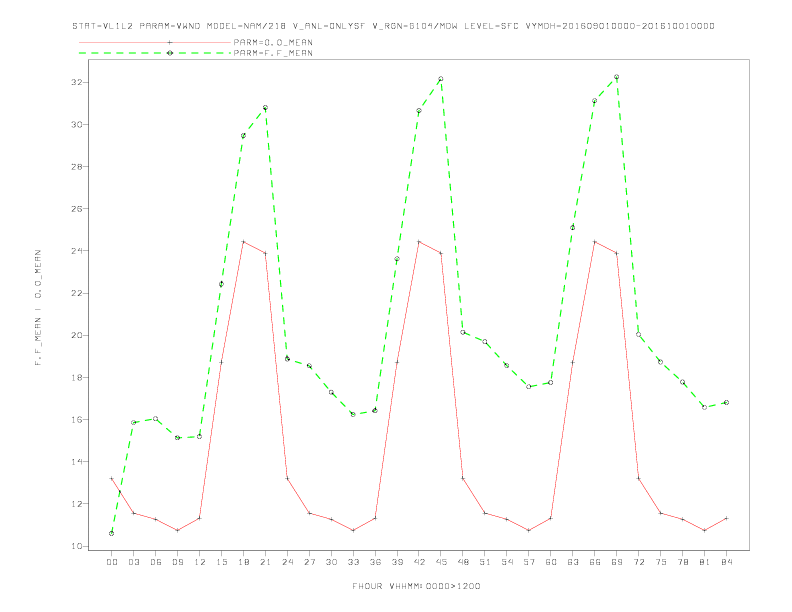Click green F.F_MEAN peak marker at hour 69
The height and width of the screenshot is (612, 792).
(616, 77)
